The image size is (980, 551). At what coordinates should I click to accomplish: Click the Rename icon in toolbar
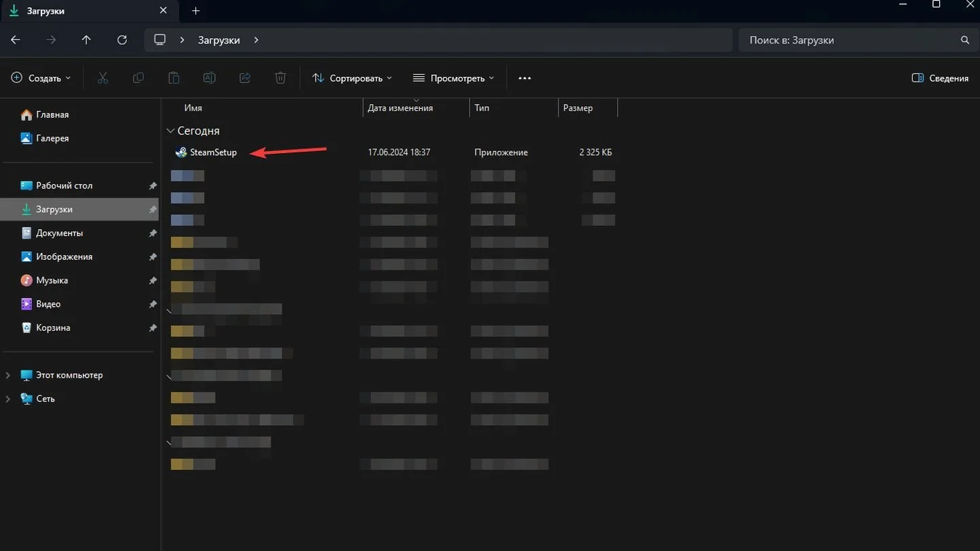(x=210, y=78)
